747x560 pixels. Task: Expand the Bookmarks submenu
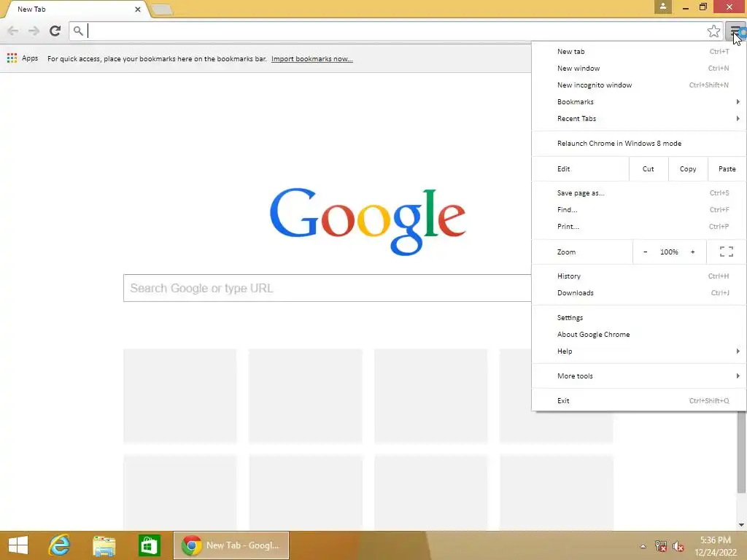tap(639, 102)
